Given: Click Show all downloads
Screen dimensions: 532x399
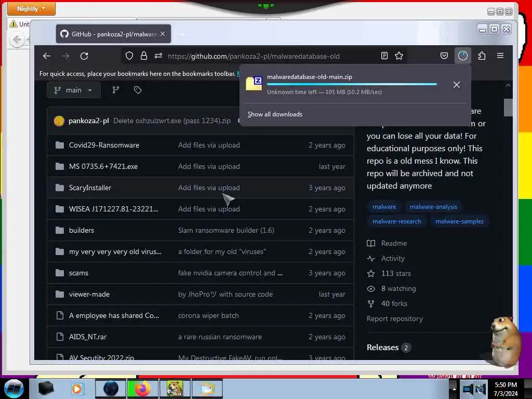Looking at the screenshot, I should pyautogui.click(x=275, y=114).
